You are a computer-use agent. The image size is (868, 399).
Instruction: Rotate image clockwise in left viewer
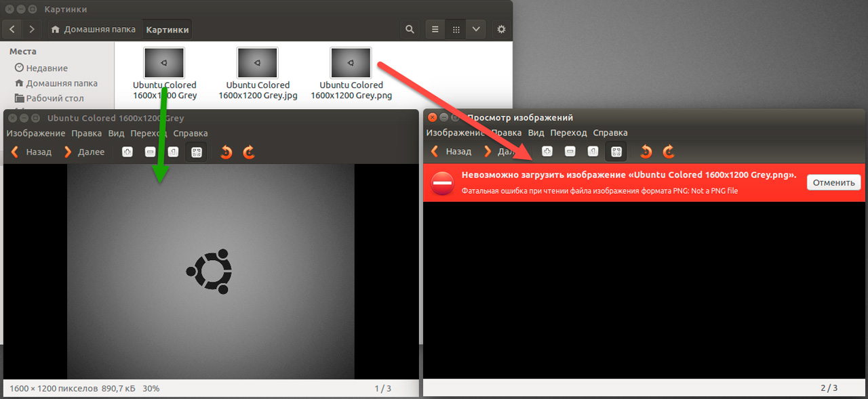(x=250, y=152)
